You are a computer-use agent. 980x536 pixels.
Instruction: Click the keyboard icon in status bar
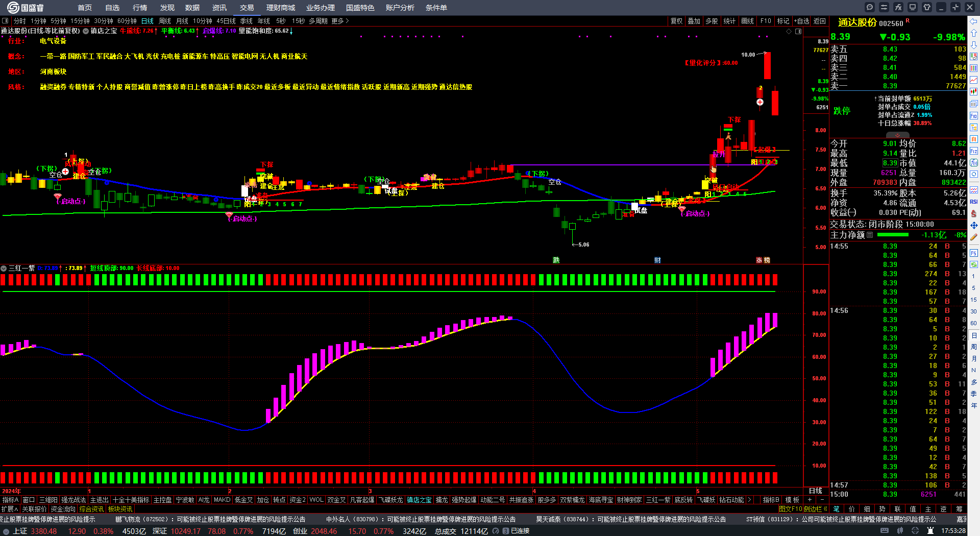point(885,531)
